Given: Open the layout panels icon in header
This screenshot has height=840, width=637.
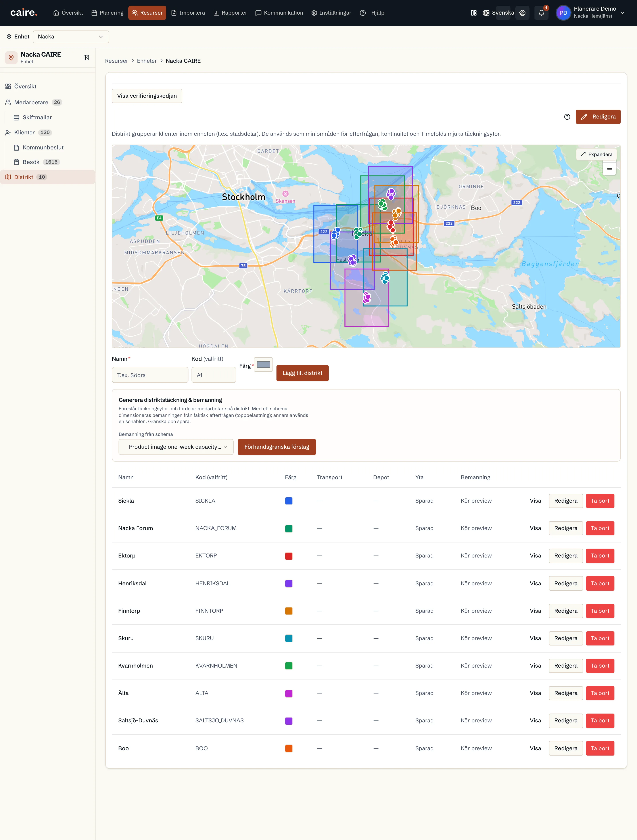Looking at the screenshot, I should coord(474,13).
